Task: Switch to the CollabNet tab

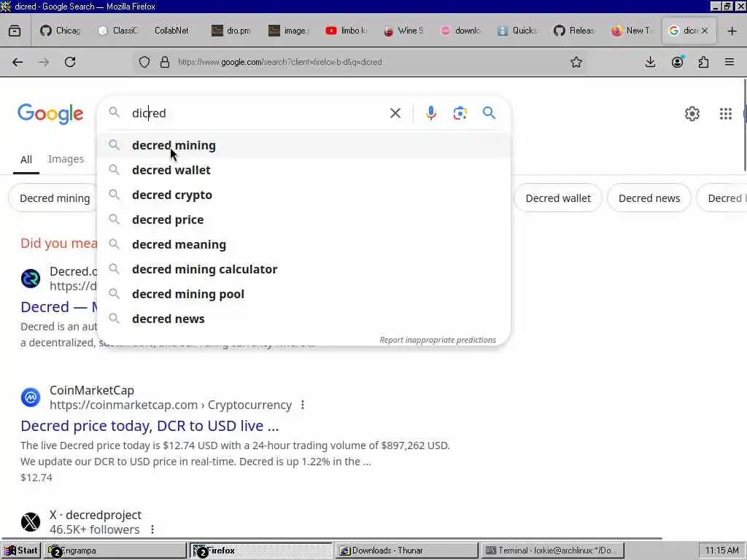Action: [x=171, y=31]
